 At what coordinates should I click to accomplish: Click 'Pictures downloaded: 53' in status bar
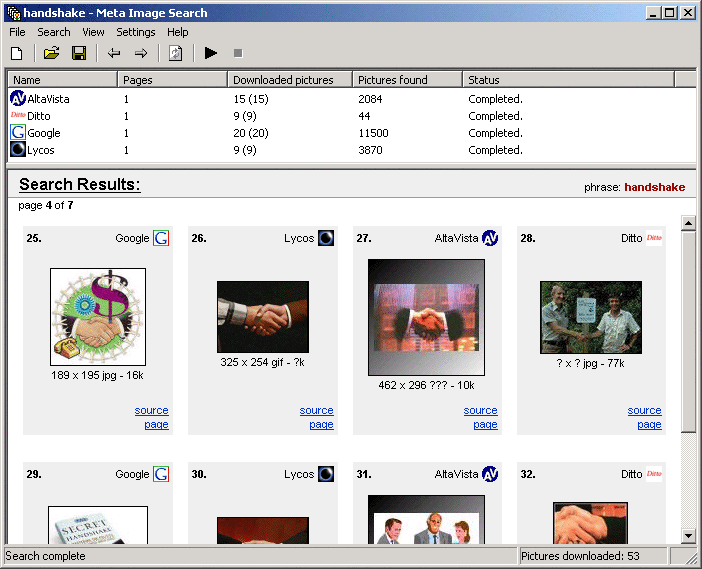tap(580, 556)
